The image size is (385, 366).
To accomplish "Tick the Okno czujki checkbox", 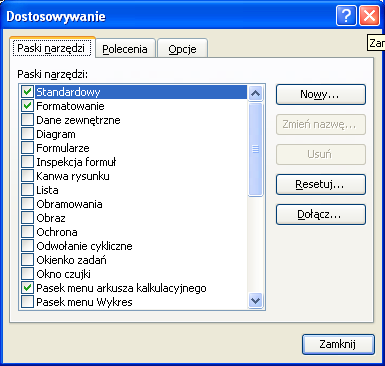I will (27, 274).
